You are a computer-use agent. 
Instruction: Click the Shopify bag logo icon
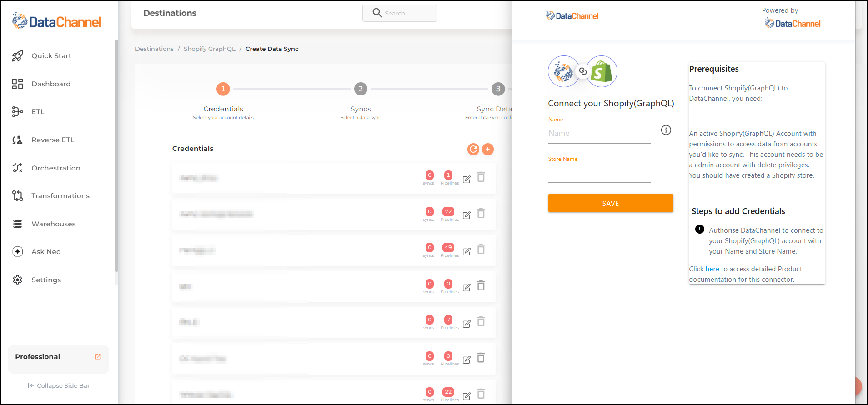[x=602, y=71]
